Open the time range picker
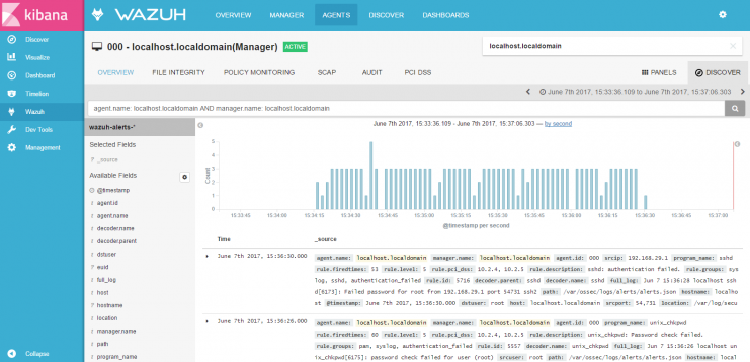The width and height of the screenshot is (750, 362). click(x=635, y=92)
